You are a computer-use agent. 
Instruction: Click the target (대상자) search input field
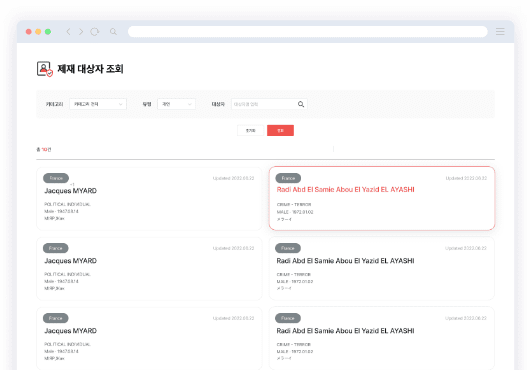(x=269, y=104)
